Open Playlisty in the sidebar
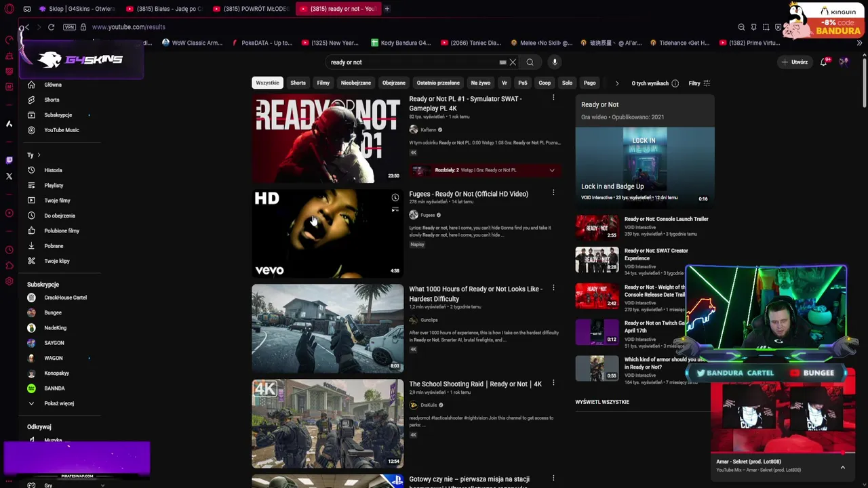This screenshot has height=488, width=868. coord(54,186)
